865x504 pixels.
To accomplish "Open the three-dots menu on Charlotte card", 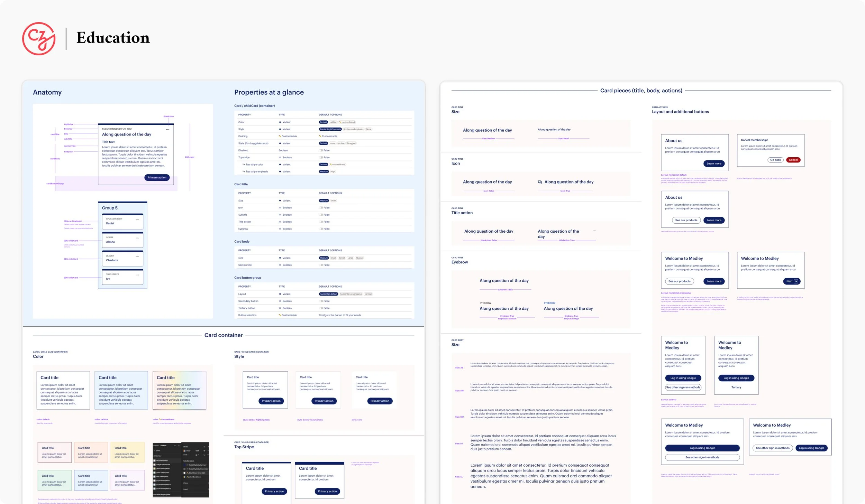I will coord(137,256).
